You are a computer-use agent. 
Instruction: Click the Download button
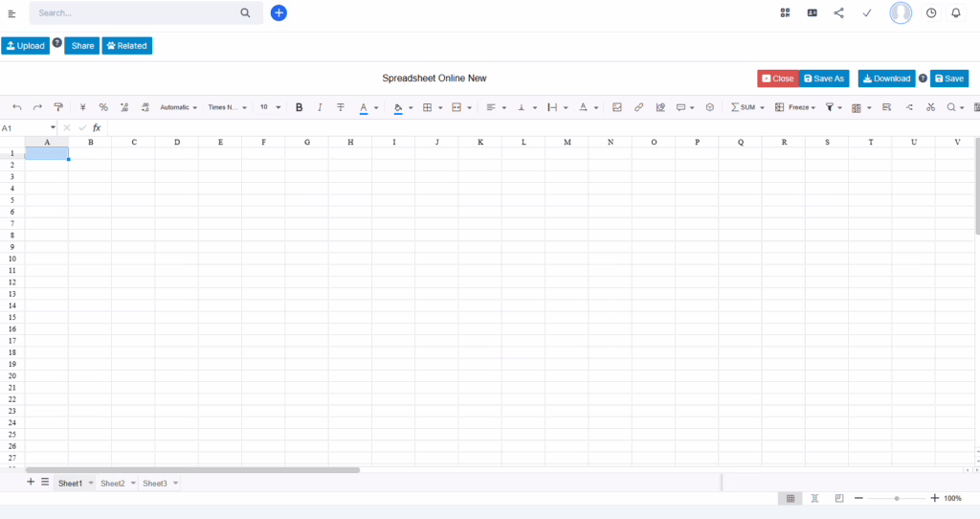point(886,79)
